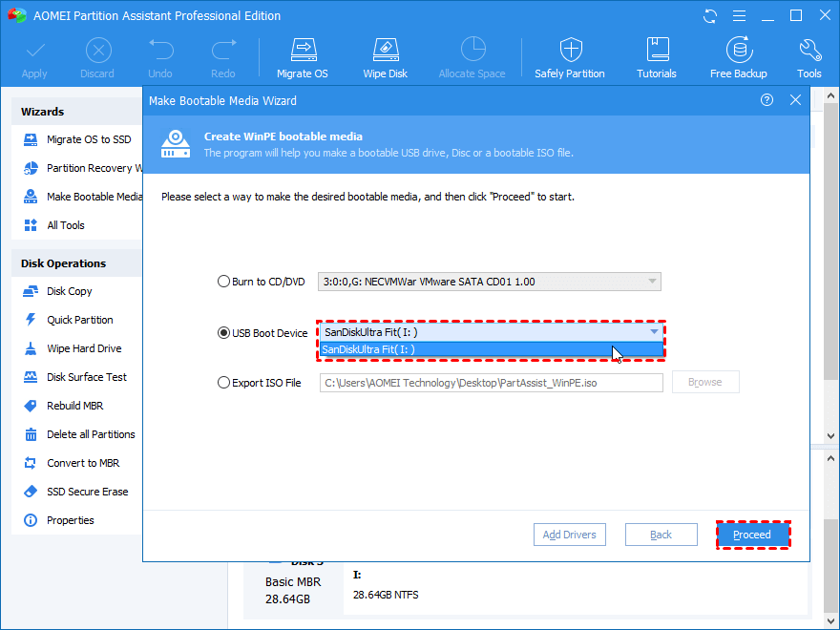Image resolution: width=840 pixels, height=630 pixels.
Task: Expand the CD/DVD drive dropdown
Action: tap(652, 282)
